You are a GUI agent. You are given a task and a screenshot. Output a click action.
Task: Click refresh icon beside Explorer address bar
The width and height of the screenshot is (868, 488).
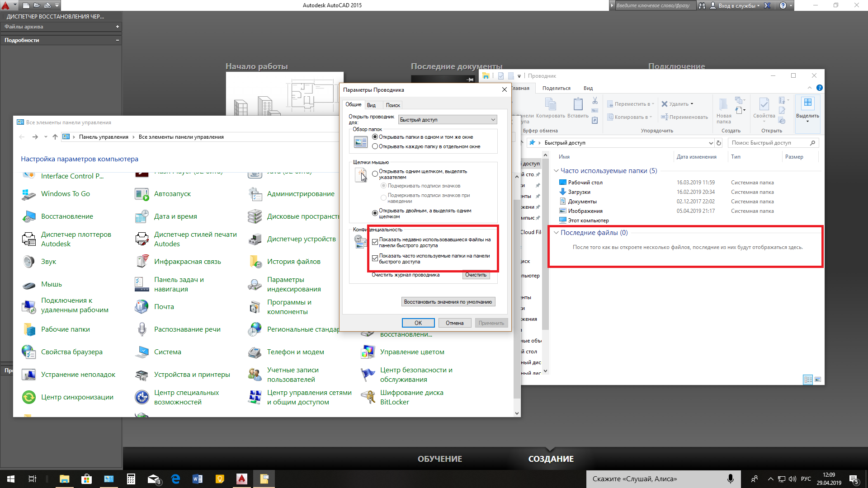click(719, 143)
